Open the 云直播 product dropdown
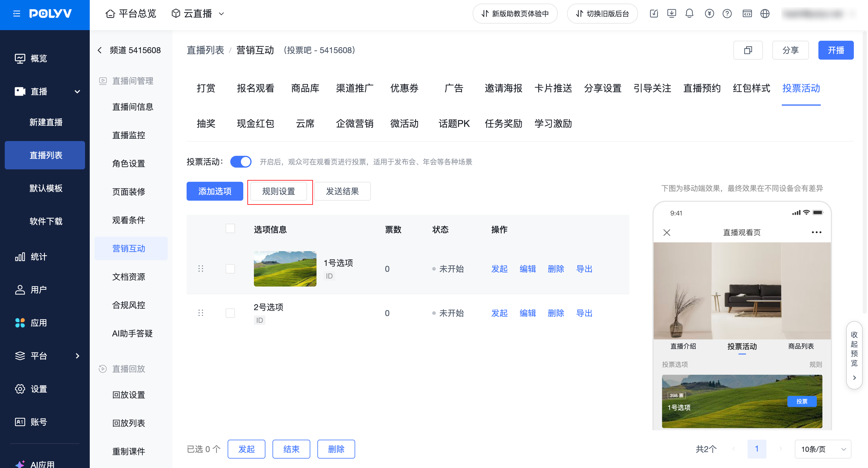The height and width of the screenshot is (468, 868). click(x=198, y=14)
